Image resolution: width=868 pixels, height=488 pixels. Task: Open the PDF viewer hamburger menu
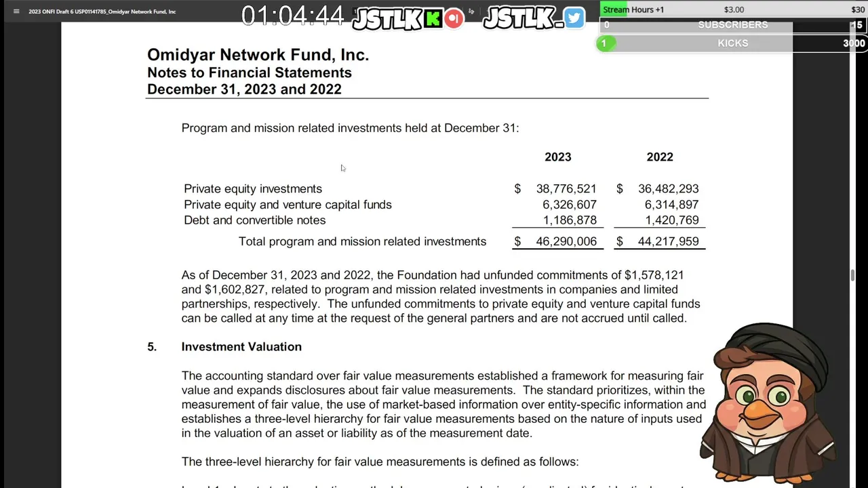click(16, 12)
